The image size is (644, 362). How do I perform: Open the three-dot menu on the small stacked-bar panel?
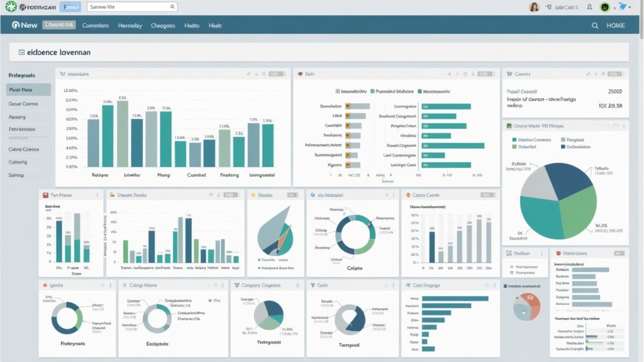click(97, 195)
